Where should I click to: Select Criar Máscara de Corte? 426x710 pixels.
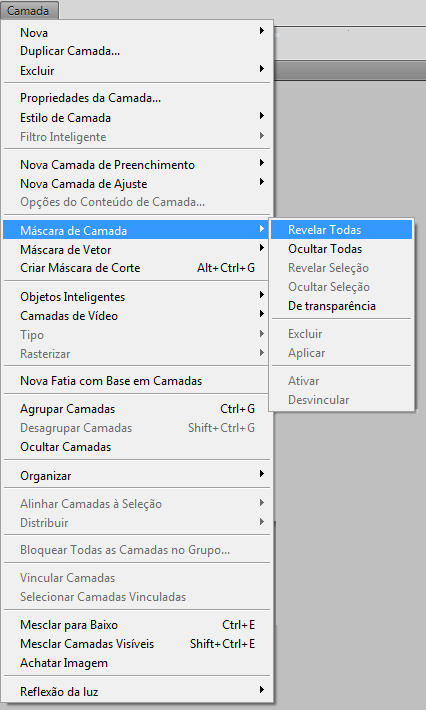tap(137, 268)
